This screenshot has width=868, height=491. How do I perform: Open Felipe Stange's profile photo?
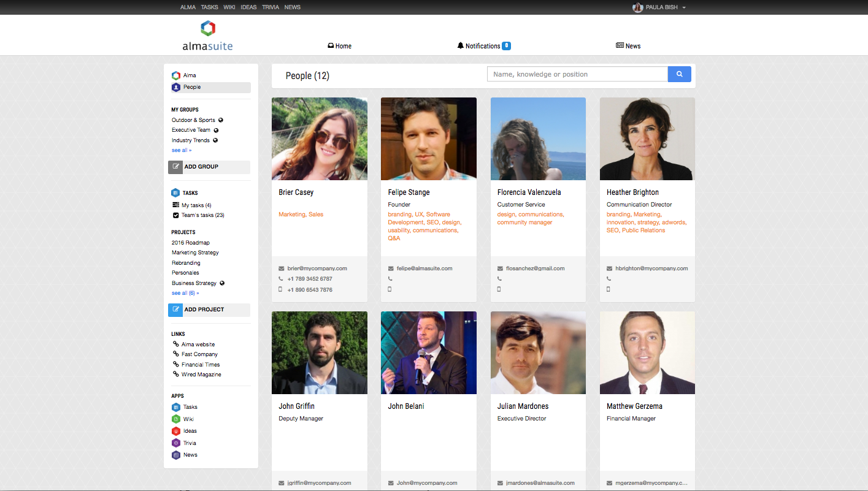[429, 139]
